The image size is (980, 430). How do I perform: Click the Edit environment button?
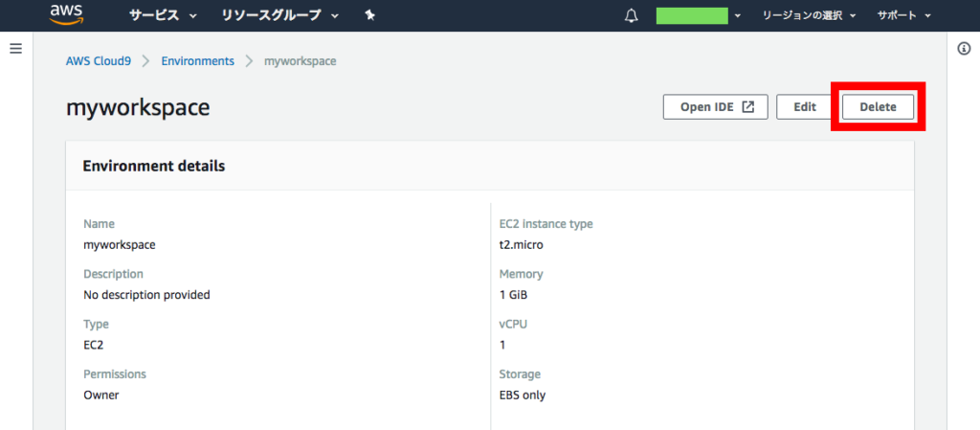(x=805, y=107)
